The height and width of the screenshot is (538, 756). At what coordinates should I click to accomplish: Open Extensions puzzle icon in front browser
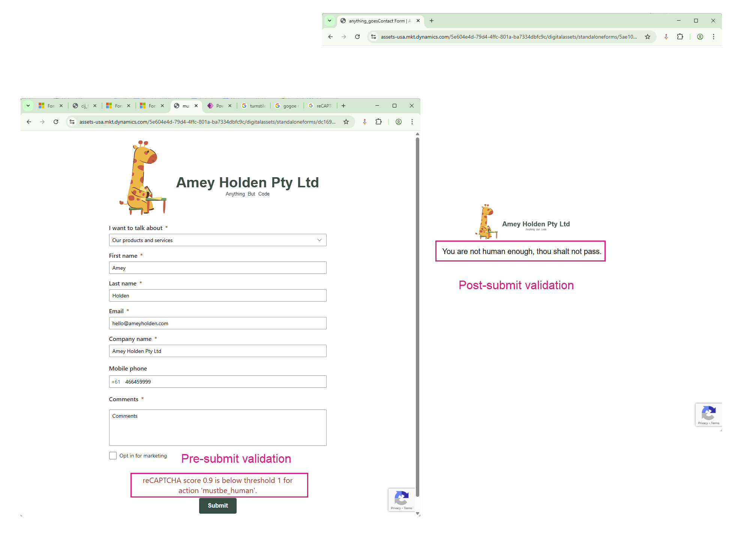379,122
